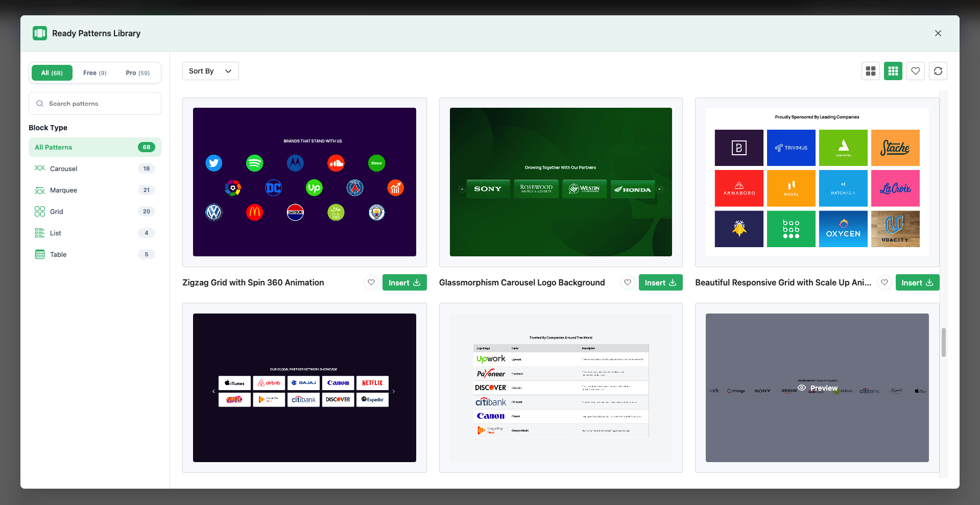Click the 68 count badge on All Patterns
Image resolution: width=980 pixels, height=505 pixels.
(147, 147)
